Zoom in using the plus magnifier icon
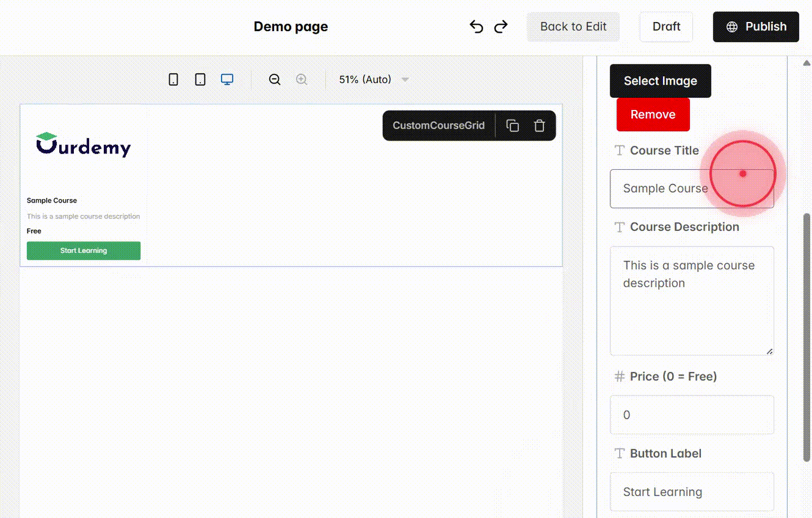 [x=302, y=79]
